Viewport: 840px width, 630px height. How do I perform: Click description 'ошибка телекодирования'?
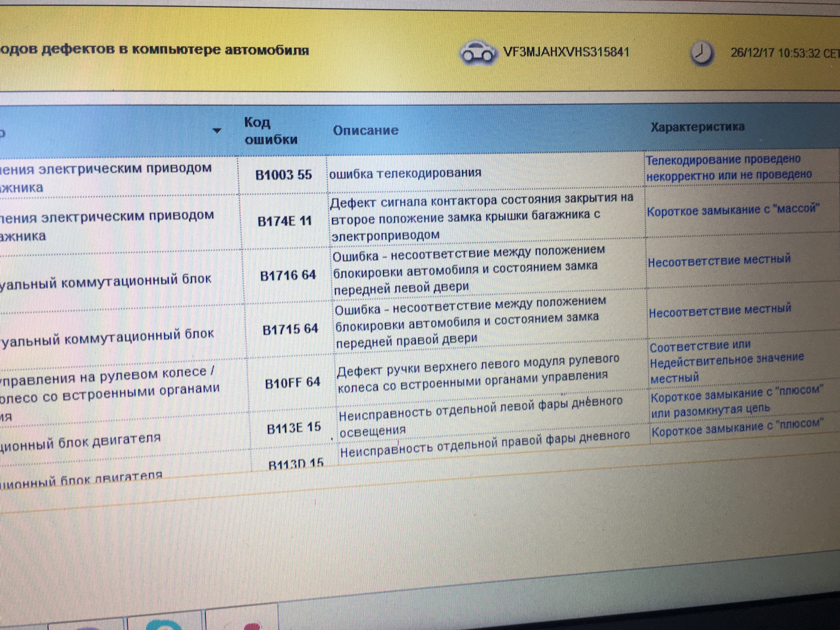click(x=405, y=174)
